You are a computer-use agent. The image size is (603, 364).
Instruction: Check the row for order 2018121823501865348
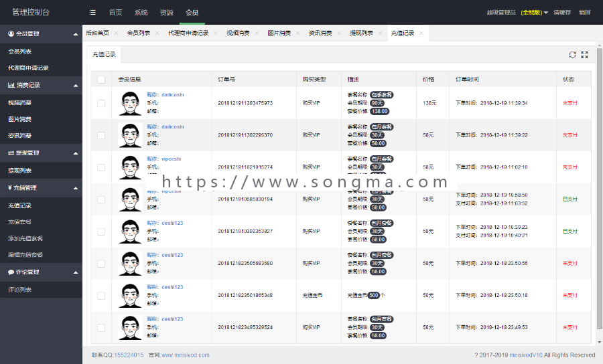[101, 296]
